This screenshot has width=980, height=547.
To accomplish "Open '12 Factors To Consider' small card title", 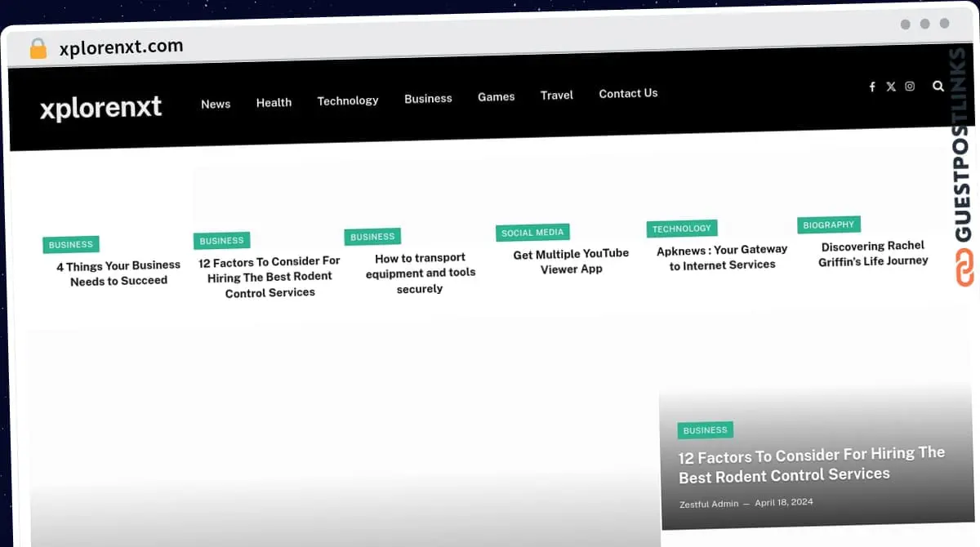I will pyautogui.click(x=269, y=276).
